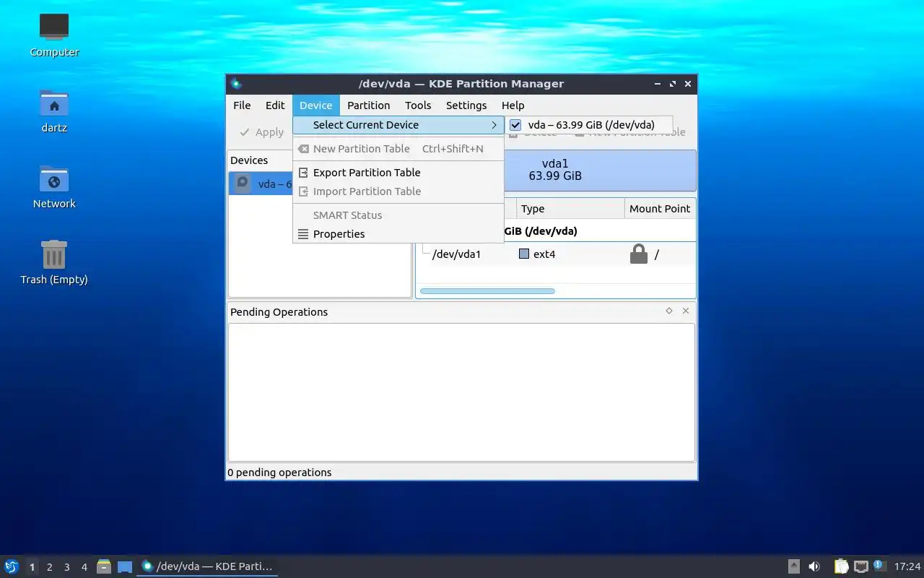The width and height of the screenshot is (924, 578).
Task: Close the open Device menu
Action: 315,105
